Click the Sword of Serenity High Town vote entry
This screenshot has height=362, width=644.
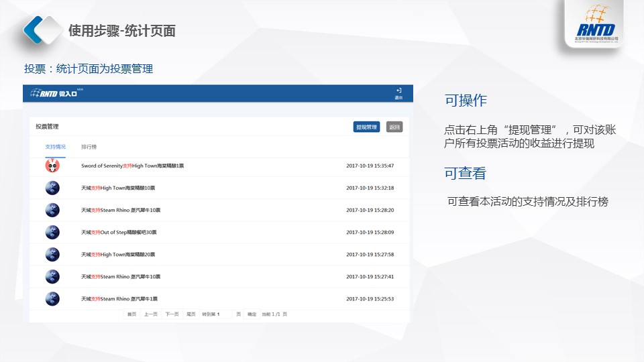pyautogui.click(x=132, y=166)
